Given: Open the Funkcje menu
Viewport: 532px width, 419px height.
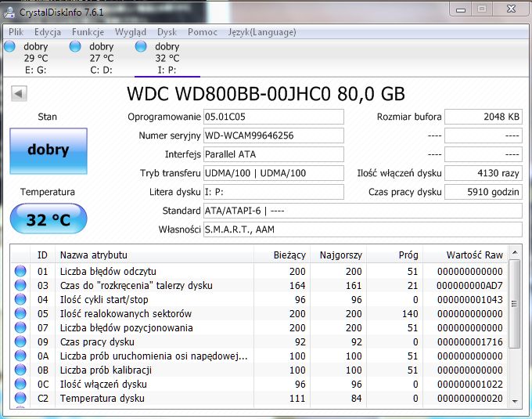Looking at the screenshot, I should (88, 32).
